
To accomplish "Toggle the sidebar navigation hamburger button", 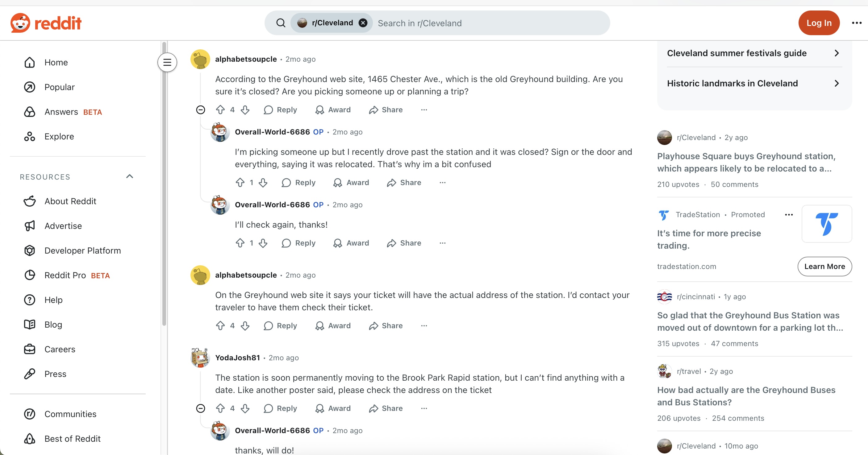I will point(167,62).
